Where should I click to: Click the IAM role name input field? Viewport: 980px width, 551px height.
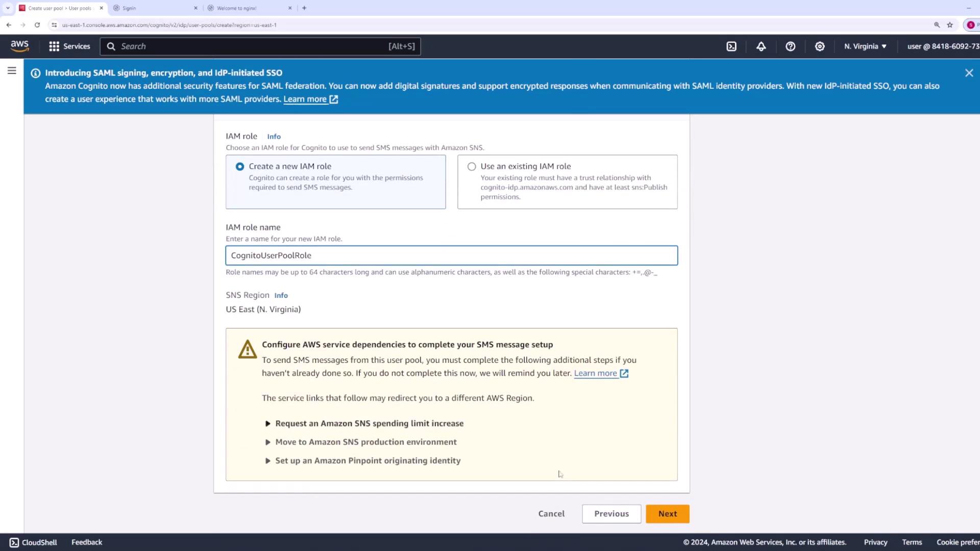[451, 256]
